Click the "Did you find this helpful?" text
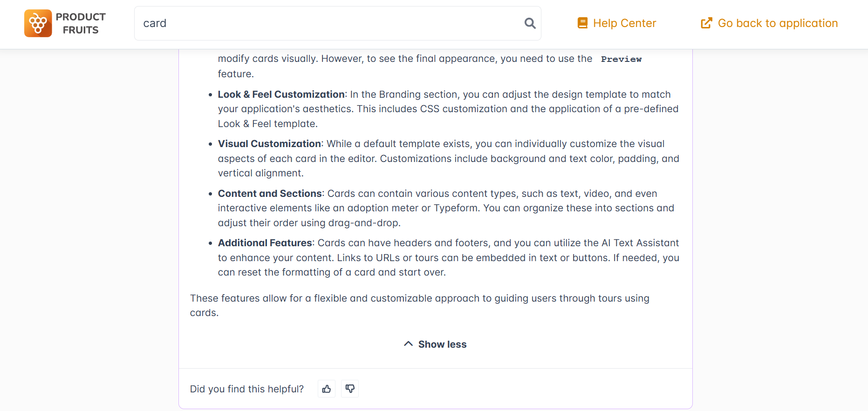The image size is (868, 411). [x=246, y=389]
